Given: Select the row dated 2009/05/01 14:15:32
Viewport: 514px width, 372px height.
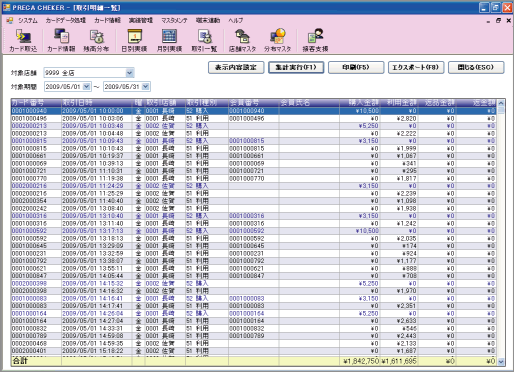Looking at the screenshot, I should [254, 283].
